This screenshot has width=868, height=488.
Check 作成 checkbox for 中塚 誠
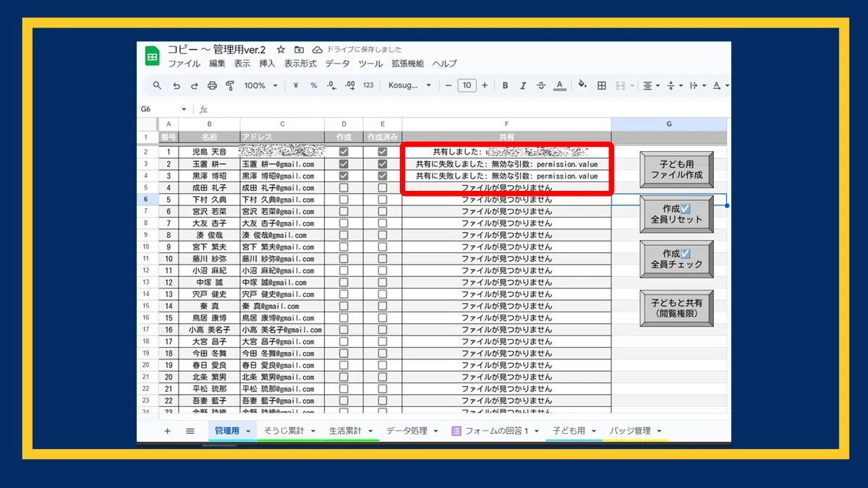pos(344,282)
